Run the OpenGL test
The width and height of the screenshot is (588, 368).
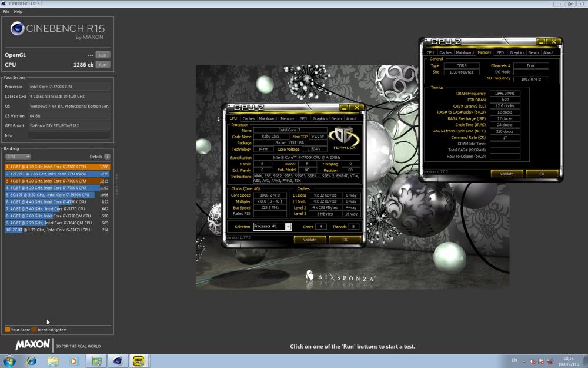point(102,55)
